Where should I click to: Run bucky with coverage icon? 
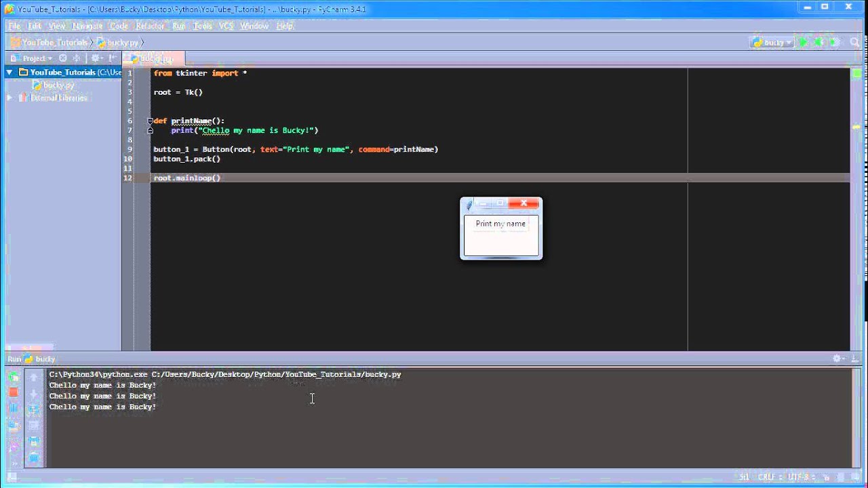click(x=835, y=42)
